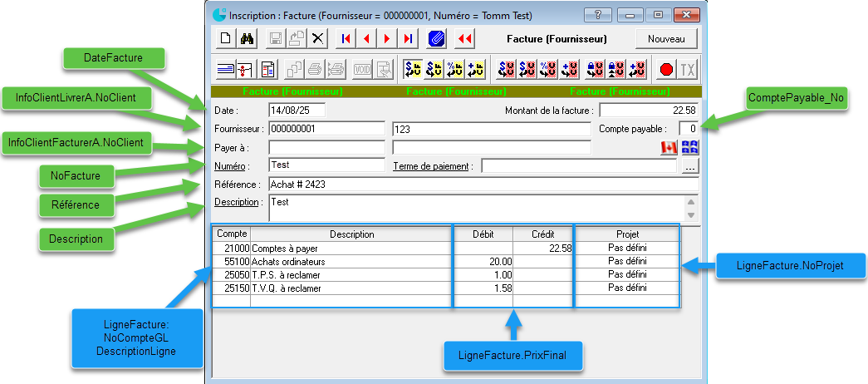Click the Date field showing 14/08/25
The height and width of the screenshot is (384, 868).
[297, 110]
